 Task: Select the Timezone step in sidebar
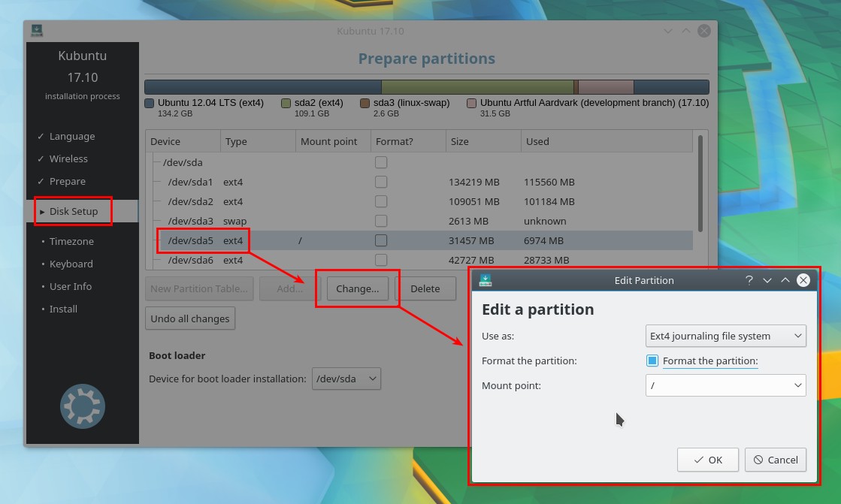[x=71, y=241]
